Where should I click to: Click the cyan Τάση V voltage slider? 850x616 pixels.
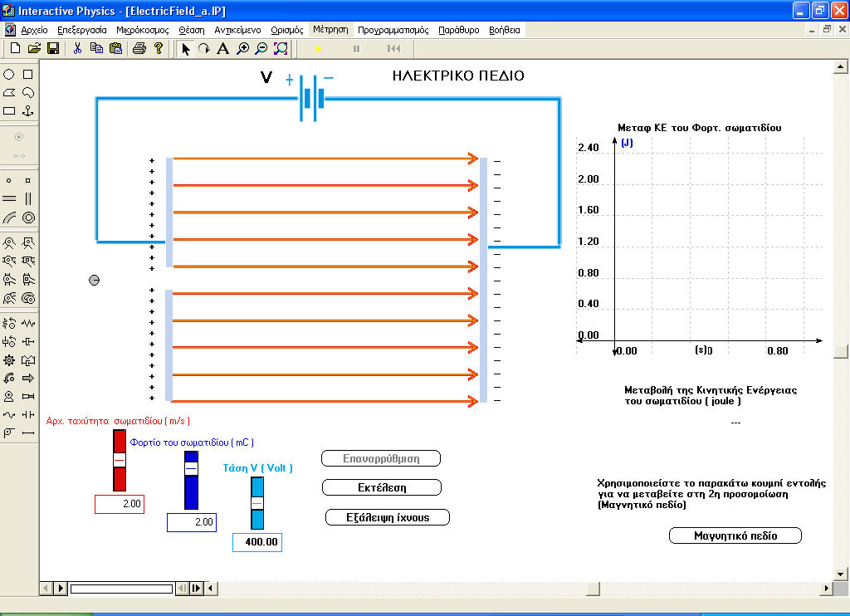click(257, 503)
